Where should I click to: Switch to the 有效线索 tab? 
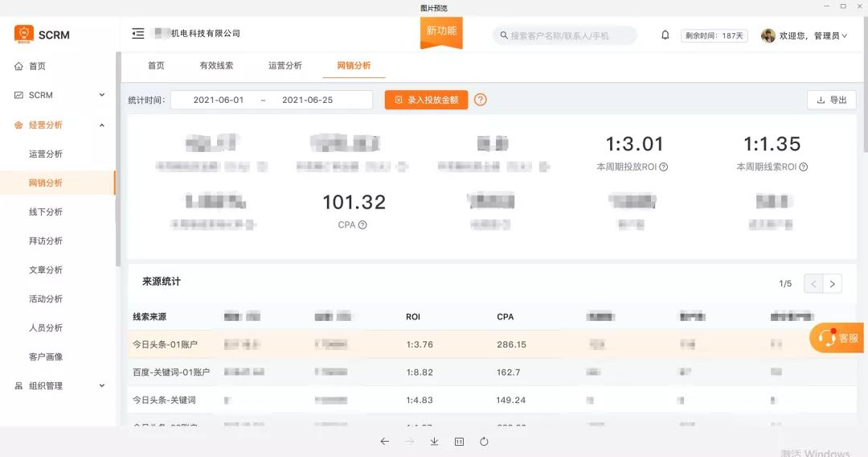tap(216, 65)
